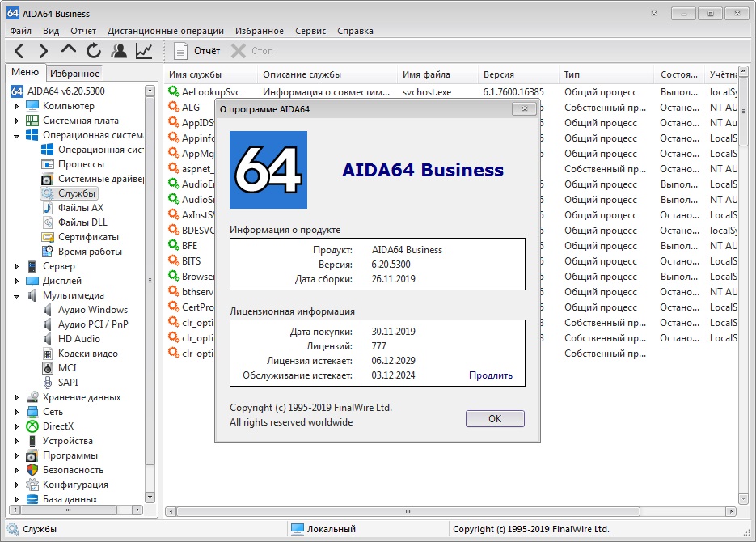
Task: Open Кодеки видео film item
Action: click(80, 353)
